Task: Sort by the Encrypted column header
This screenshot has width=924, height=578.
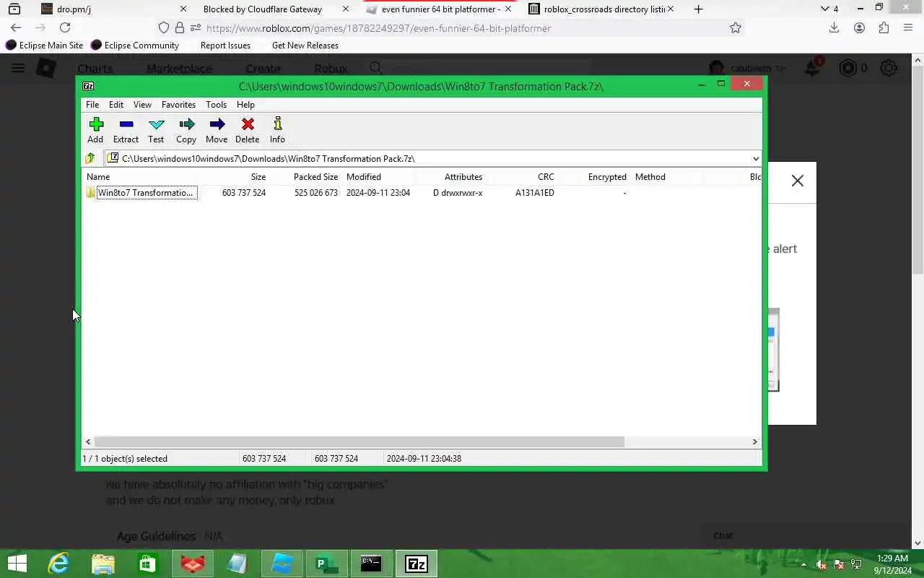Action: (607, 176)
